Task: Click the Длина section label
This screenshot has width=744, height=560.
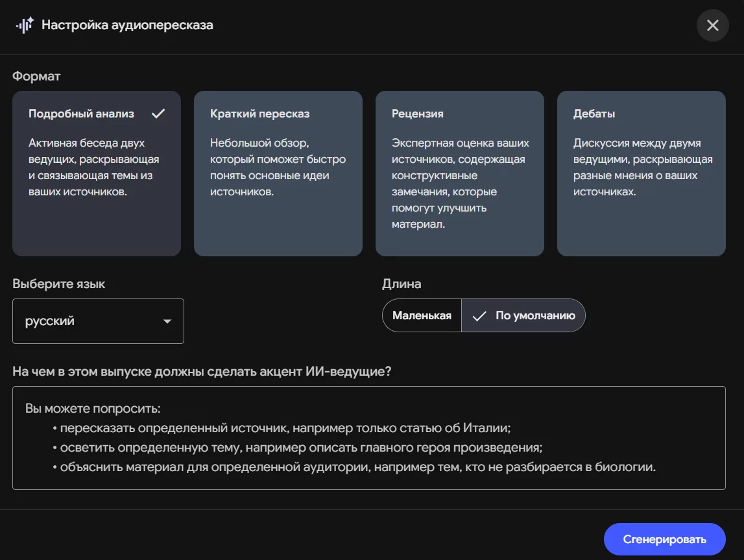Action: point(402,284)
